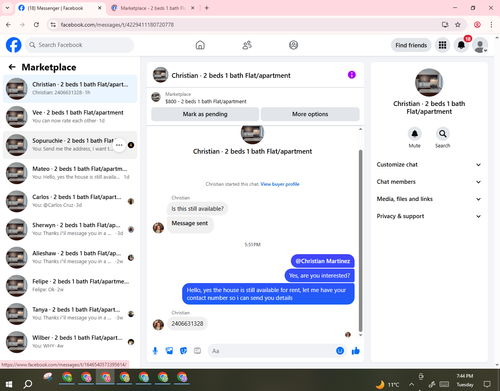Screen dimensions: 500x391
Task: Open Vee conversation in chat list
Action: (70, 117)
